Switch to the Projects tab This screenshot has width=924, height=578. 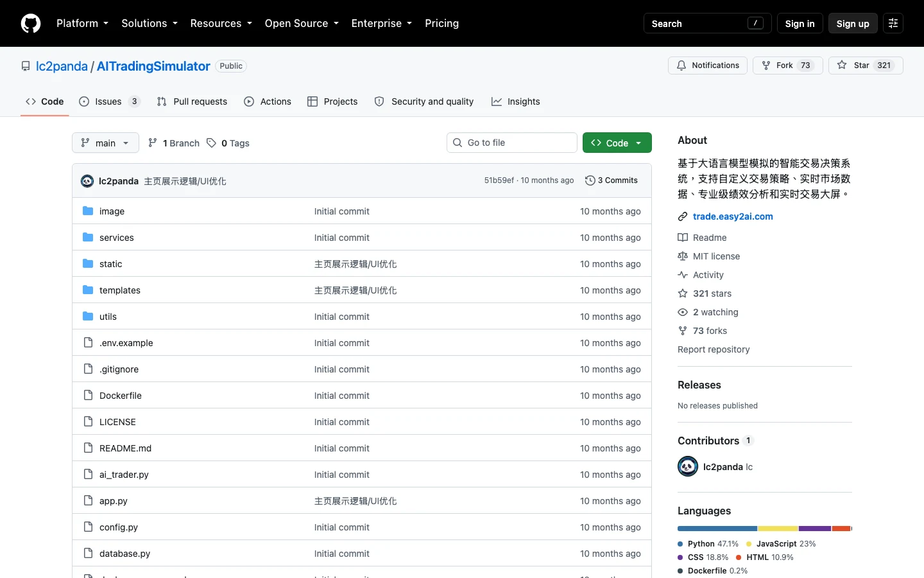[x=332, y=101]
